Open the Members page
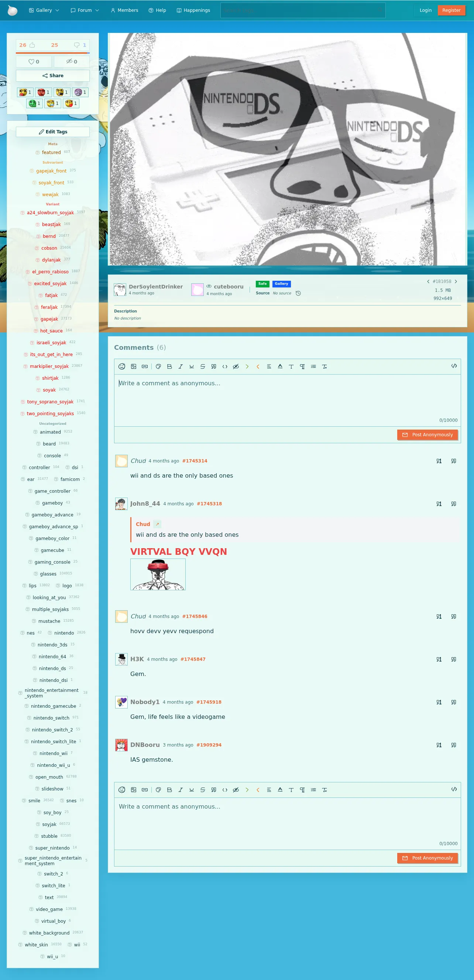This screenshot has width=474, height=980. pos(124,10)
